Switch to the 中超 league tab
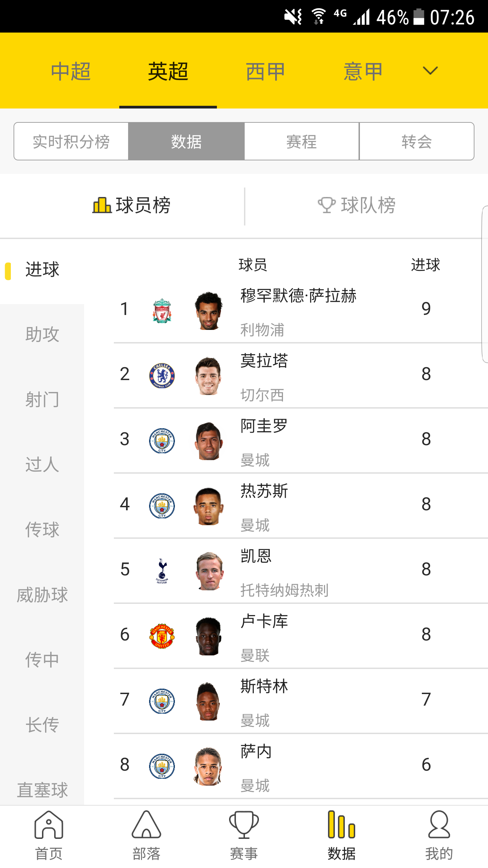 point(70,72)
